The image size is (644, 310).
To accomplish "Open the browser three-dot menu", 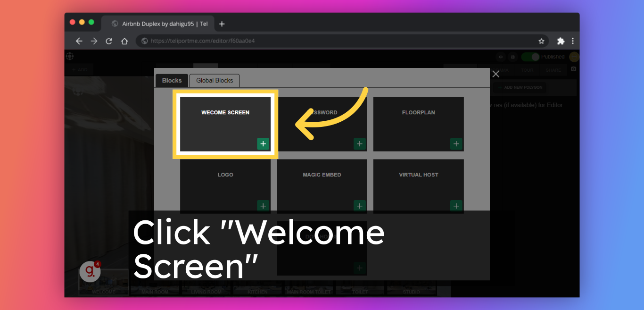I will click(573, 41).
